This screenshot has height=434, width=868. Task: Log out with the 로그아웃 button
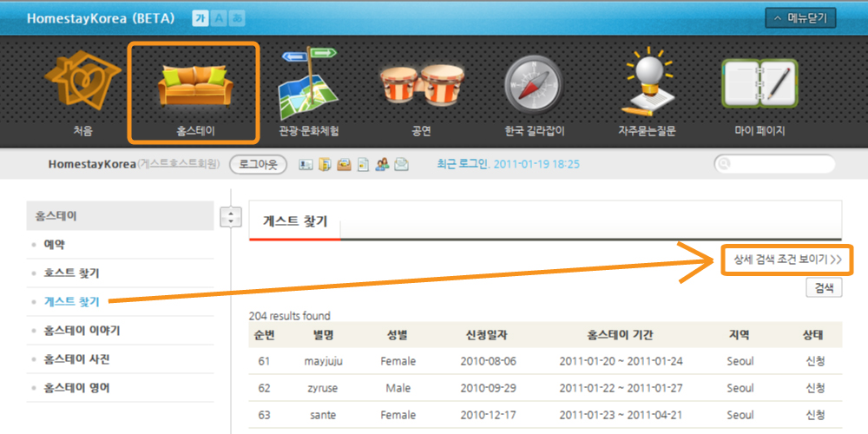(x=258, y=164)
